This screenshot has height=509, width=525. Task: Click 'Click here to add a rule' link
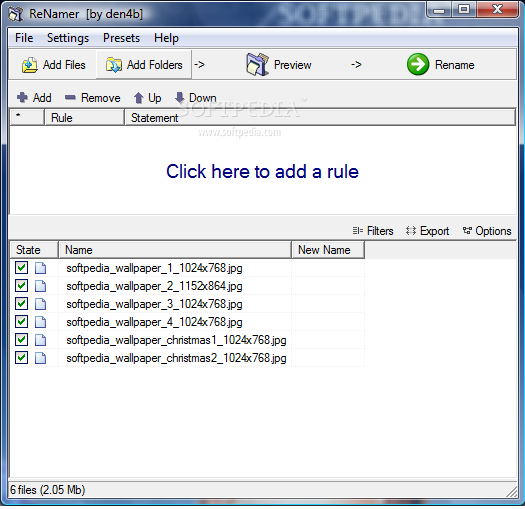(262, 171)
